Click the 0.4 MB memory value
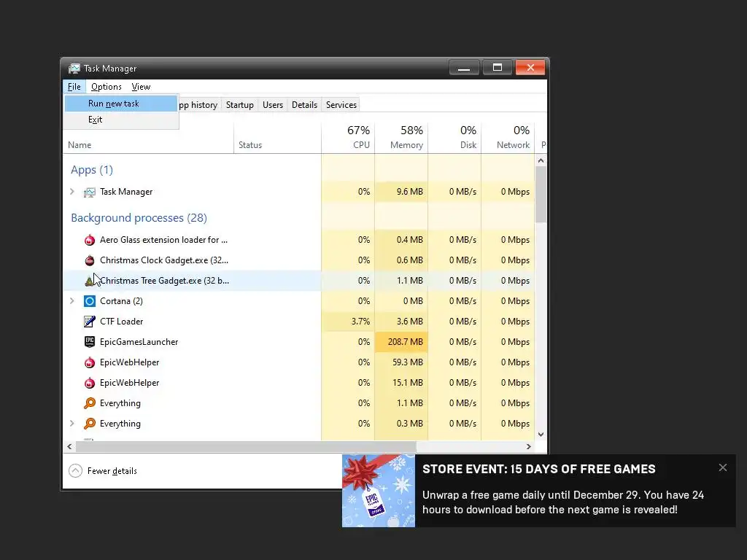Image resolution: width=747 pixels, height=560 pixels. click(410, 240)
